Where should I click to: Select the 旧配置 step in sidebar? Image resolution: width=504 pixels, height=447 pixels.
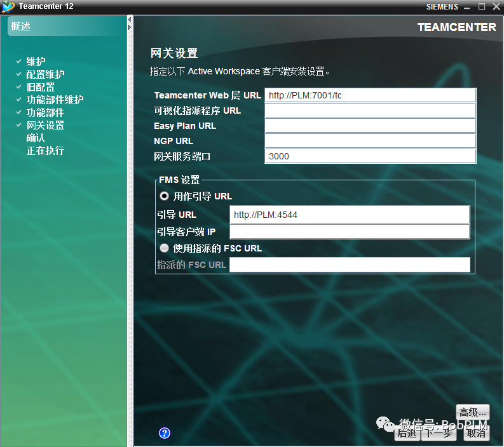coord(41,87)
